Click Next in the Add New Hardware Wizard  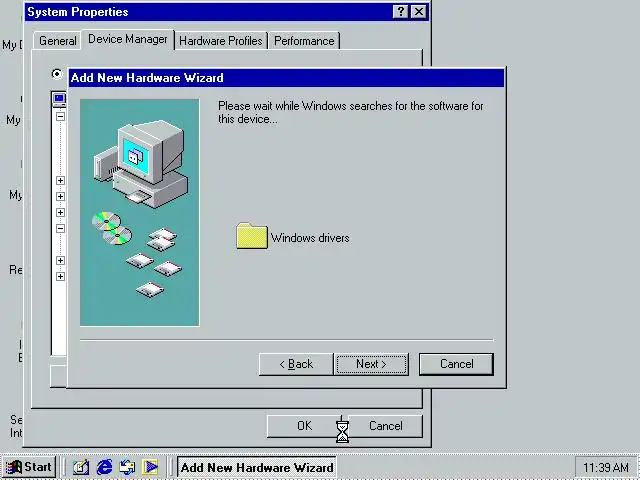coord(371,364)
